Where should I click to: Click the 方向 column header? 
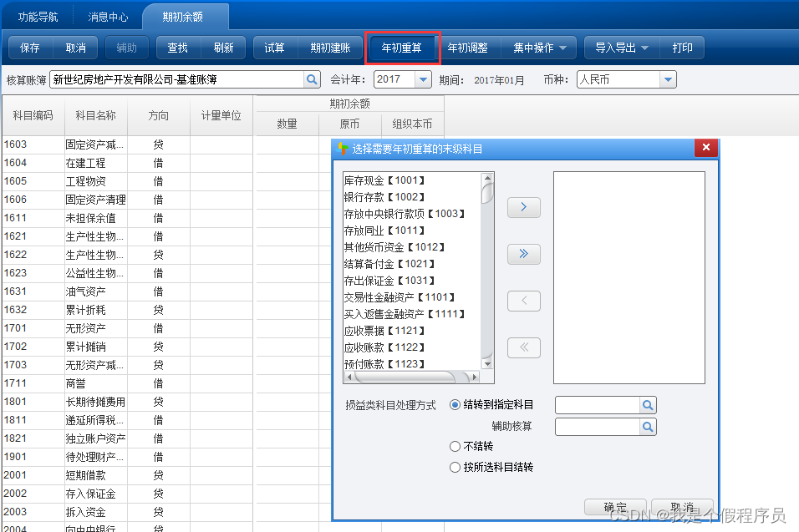(159, 115)
